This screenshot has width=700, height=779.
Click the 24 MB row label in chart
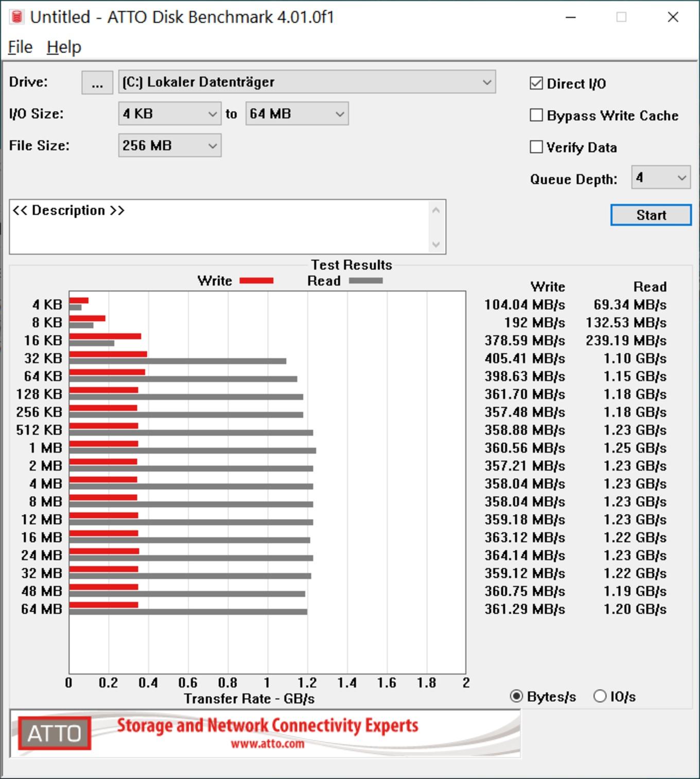pyautogui.click(x=42, y=556)
